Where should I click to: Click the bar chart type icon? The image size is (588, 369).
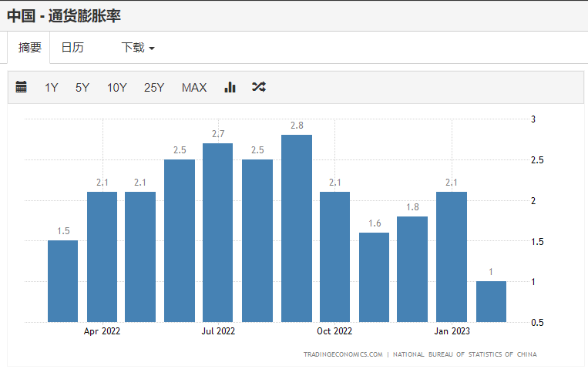click(230, 87)
